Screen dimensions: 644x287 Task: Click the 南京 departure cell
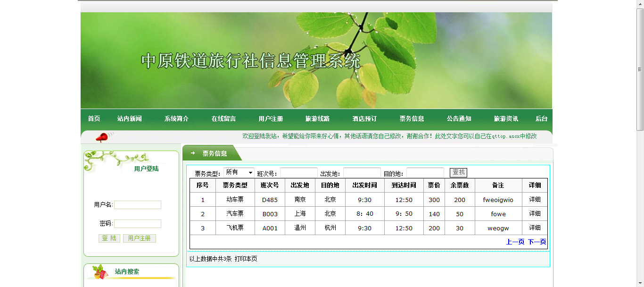[x=300, y=200]
